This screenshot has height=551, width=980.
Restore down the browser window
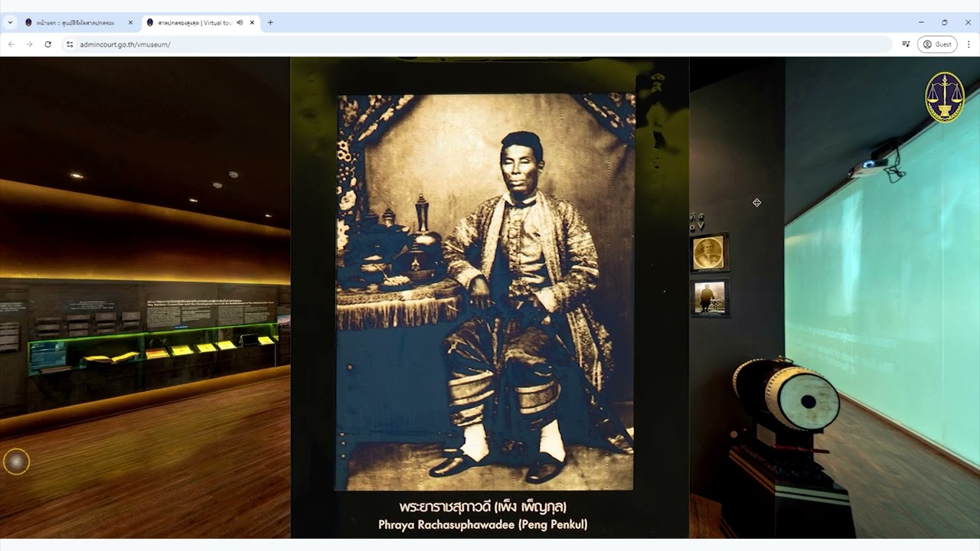click(945, 23)
